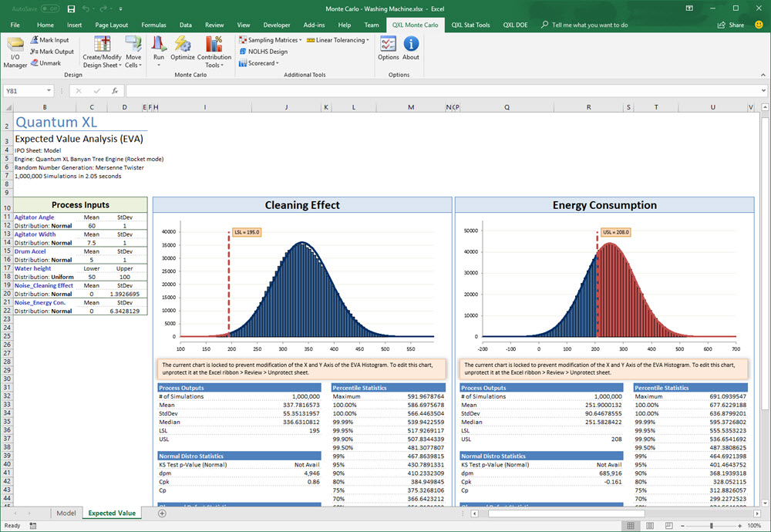Open the About info dialog

pyautogui.click(x=411, y=49)
